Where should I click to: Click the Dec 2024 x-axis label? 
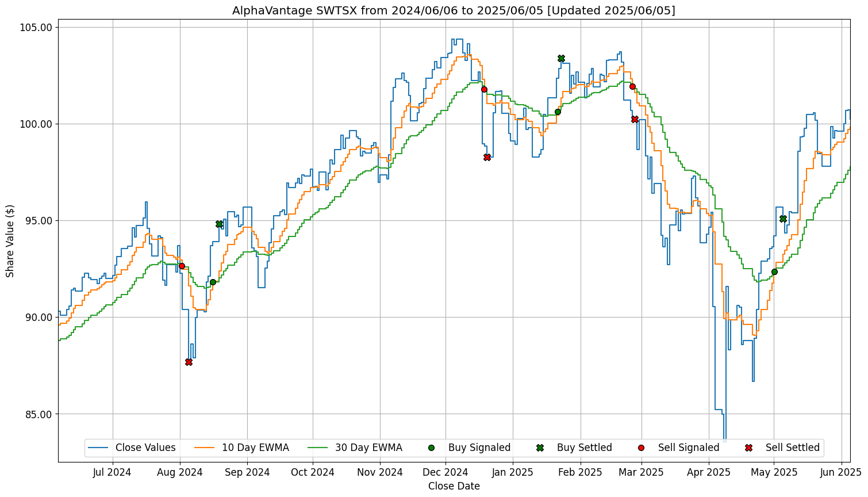[445, 472]
